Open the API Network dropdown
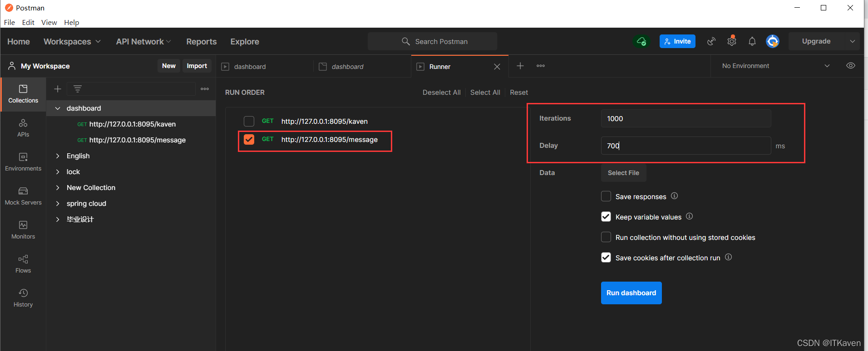Screen dimensions: 868x351 coord(143,41)
